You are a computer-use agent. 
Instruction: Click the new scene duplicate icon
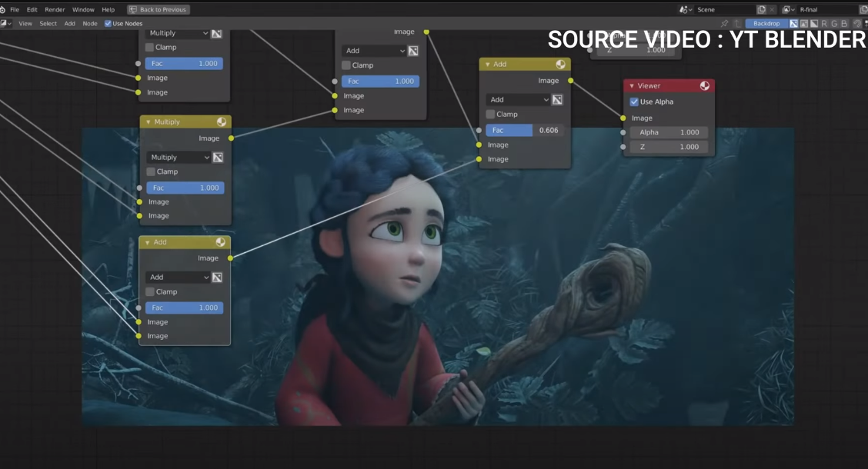pyautogui.click(x=761, y=9)
